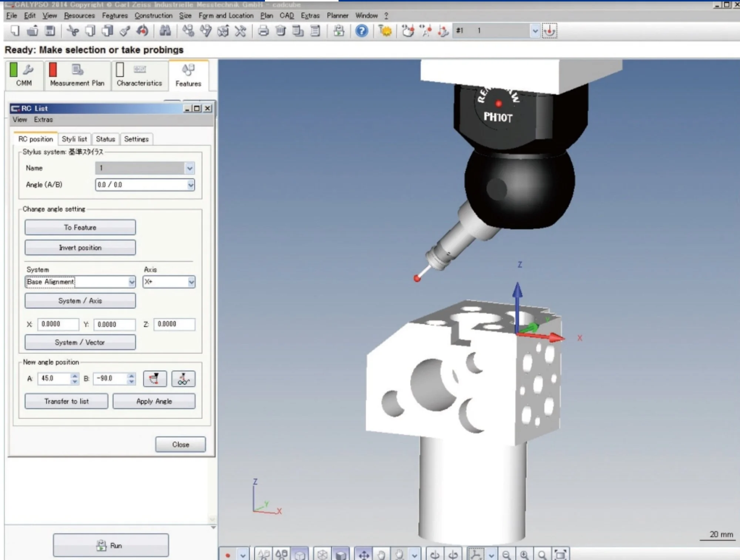Zoom in on the CAD model view
Image resolution: width=740 pixels, height=560 pixels.
(524, 554)
